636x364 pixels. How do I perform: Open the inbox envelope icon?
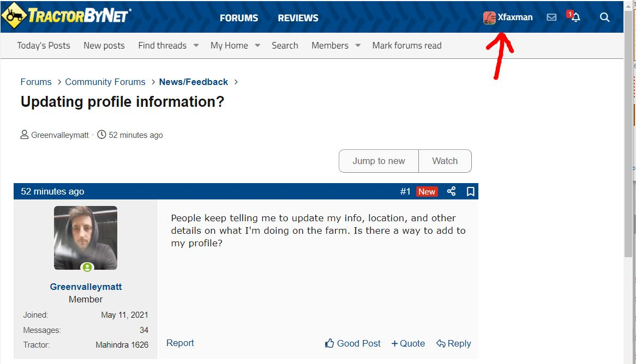pos(551,17)
